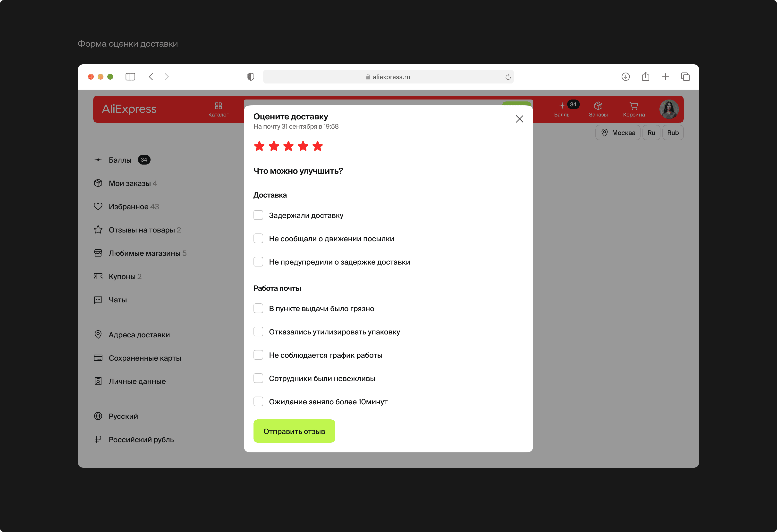Select the fifth rating star

coord(318,146)
